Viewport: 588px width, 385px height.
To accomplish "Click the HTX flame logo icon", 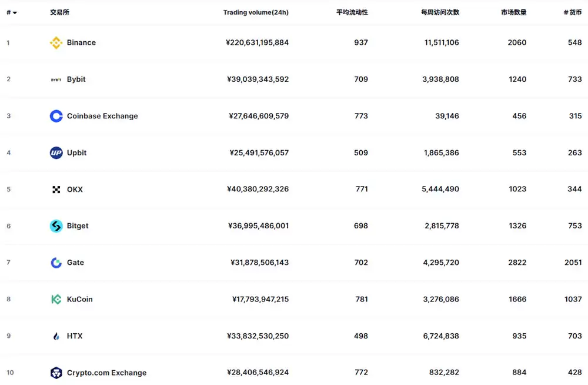I will pyautogui.click(x=56, y=336).
